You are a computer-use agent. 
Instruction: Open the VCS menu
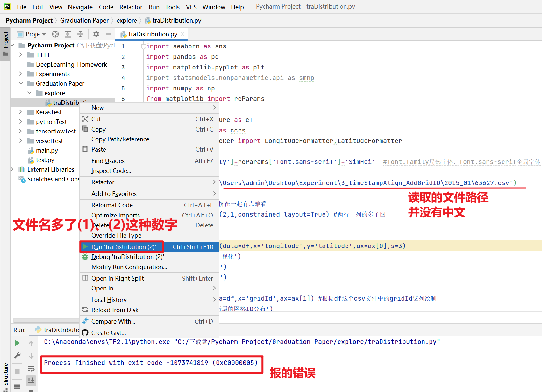click(191, 7)
